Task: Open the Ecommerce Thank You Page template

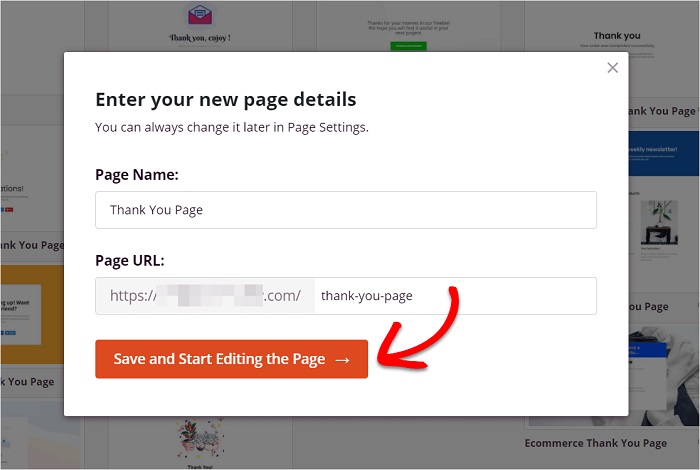Action: (x=663, y=375)
